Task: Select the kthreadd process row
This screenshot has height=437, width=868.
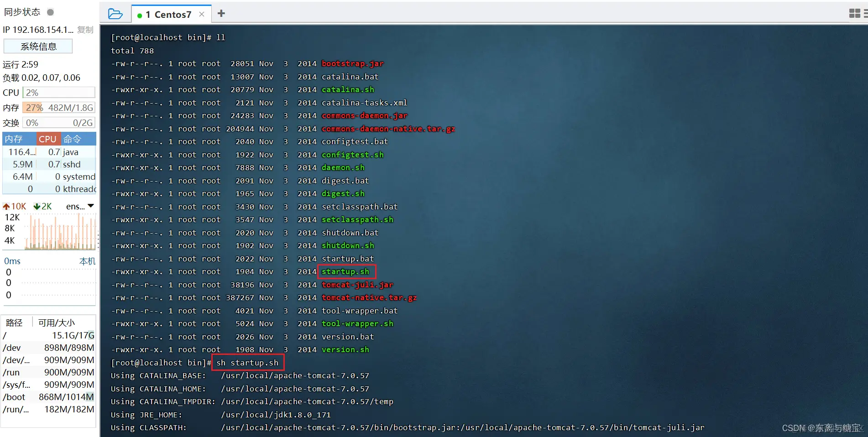Action: [x=49, y=189]
